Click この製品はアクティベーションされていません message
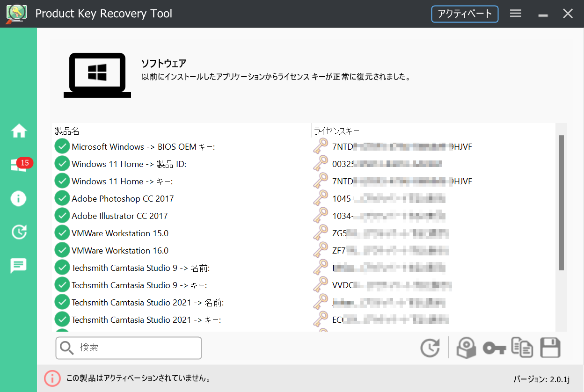Viewport: 584px width, 392px height. coord(138,378)
